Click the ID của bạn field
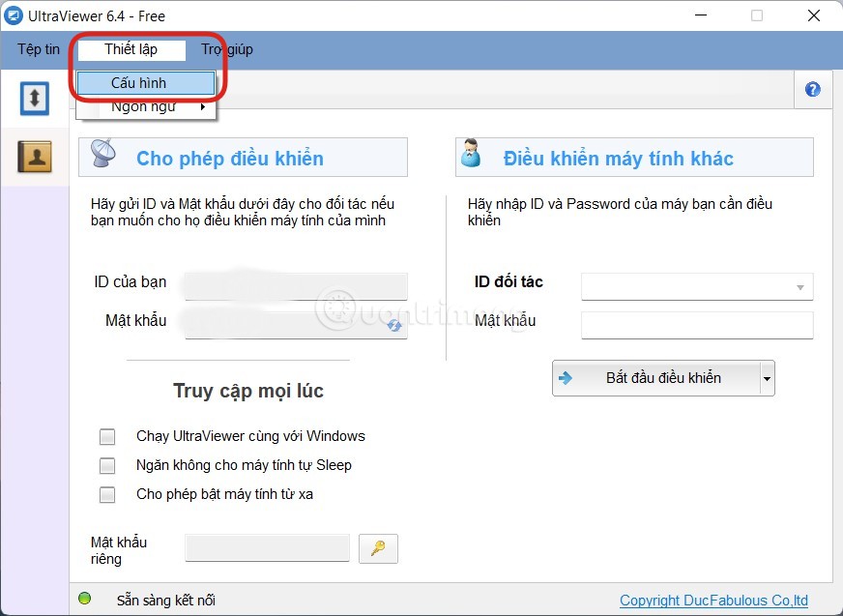Screen dimensions: 843x616 (296, 286)
